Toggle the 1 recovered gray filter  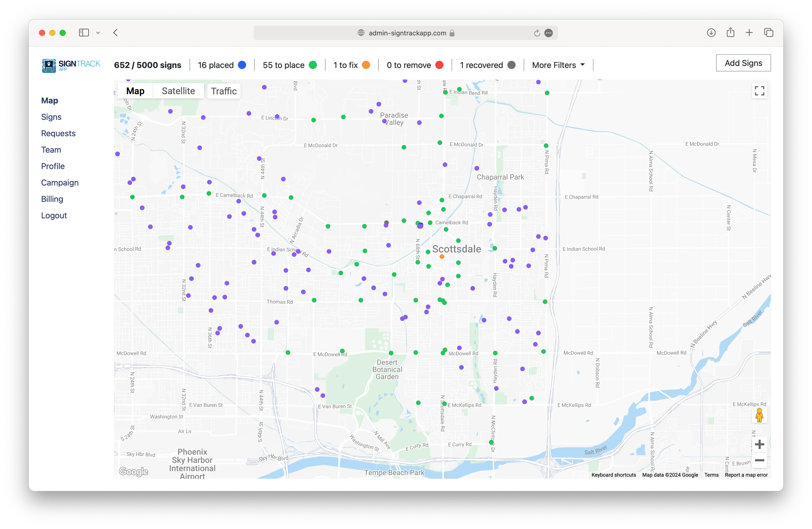pyautogui.click(x=487, y=65)
